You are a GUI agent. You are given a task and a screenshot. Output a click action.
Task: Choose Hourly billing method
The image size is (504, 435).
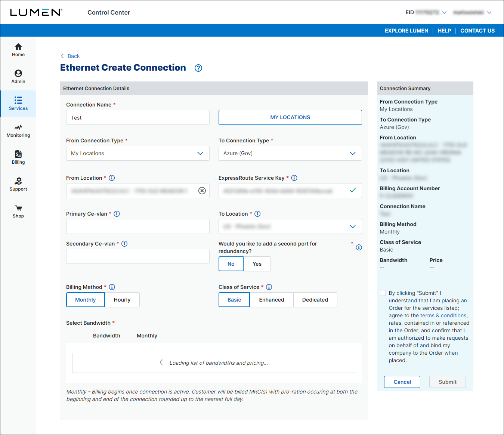tap(122, 300)
